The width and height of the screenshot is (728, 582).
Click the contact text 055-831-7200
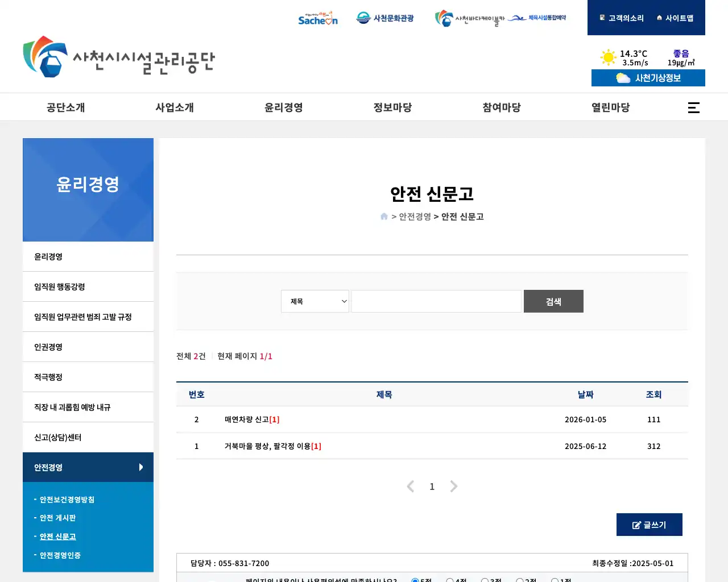244,563
